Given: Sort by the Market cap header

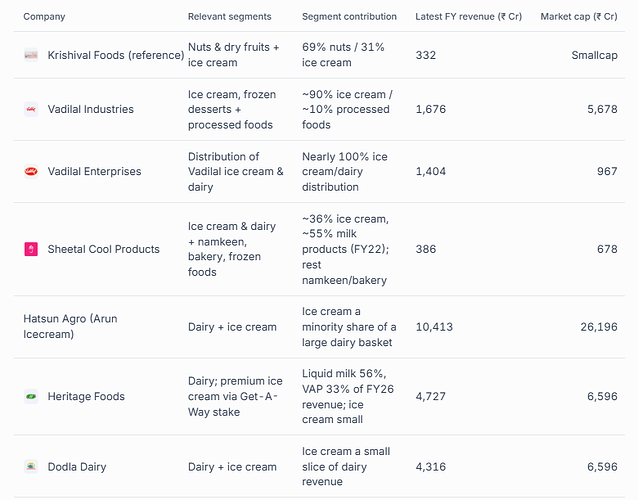Looking at the screenshot, I should pyautogui.click(x=579, y=17).
